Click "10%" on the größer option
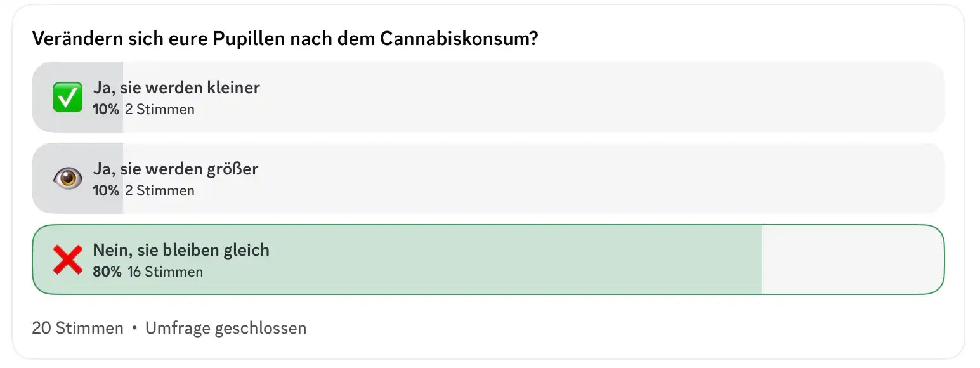The image size is (980, 368). coord(106,190)
